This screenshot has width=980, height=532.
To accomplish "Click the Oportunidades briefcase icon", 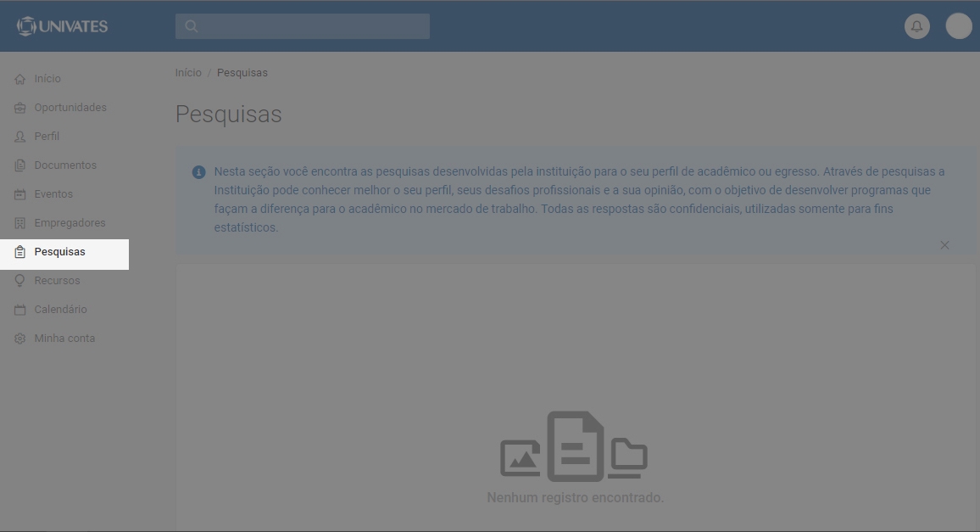I will click(20, 108).
